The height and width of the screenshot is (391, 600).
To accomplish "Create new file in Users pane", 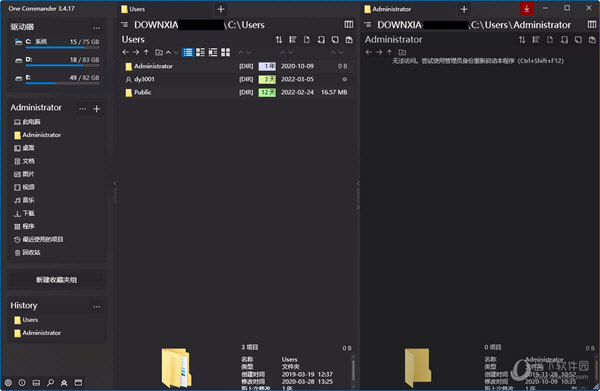I will point(307,39).
